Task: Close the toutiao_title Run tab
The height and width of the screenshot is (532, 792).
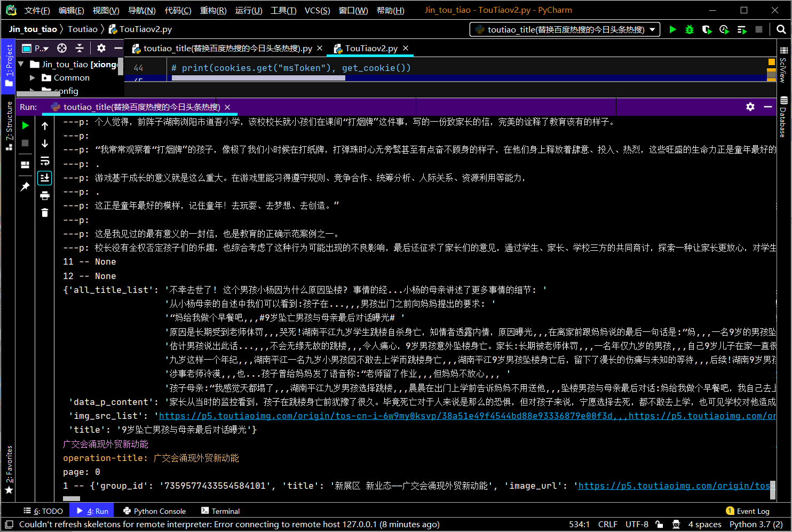Action: [x=227, y=107]
